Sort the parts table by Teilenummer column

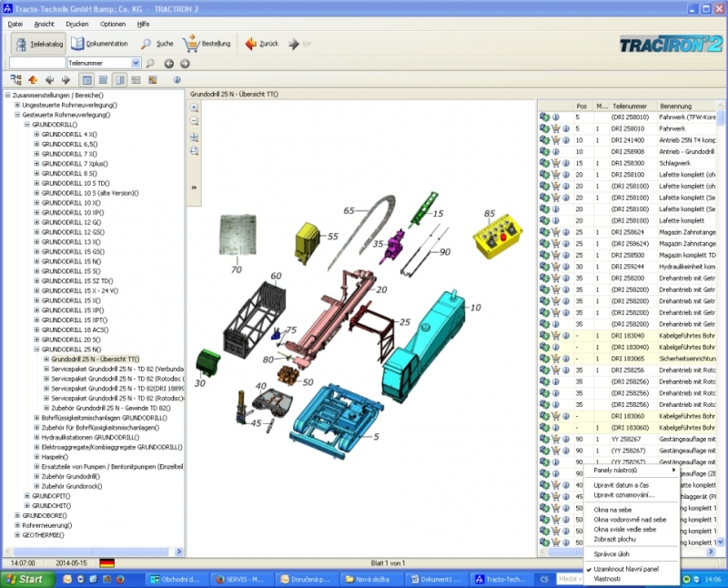632,106
